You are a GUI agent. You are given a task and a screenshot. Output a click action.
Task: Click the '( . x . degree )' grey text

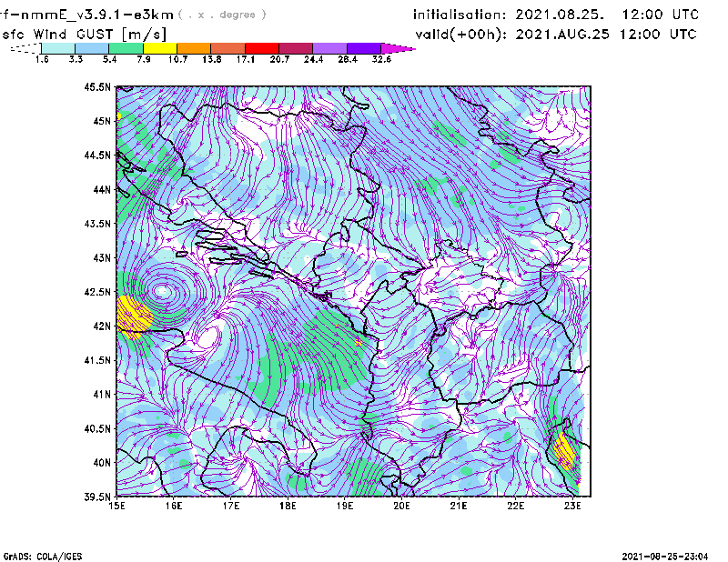coord(222,15)
